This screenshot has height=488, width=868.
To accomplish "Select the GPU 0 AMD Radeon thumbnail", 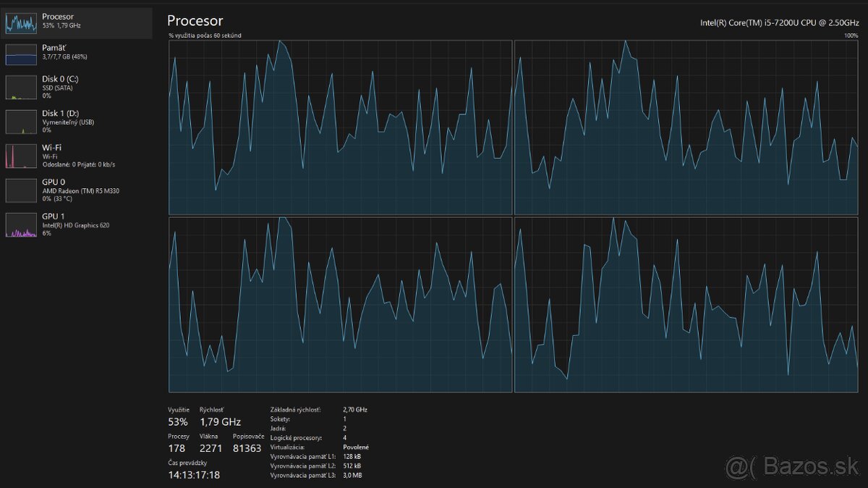I will tap(21, 190).
